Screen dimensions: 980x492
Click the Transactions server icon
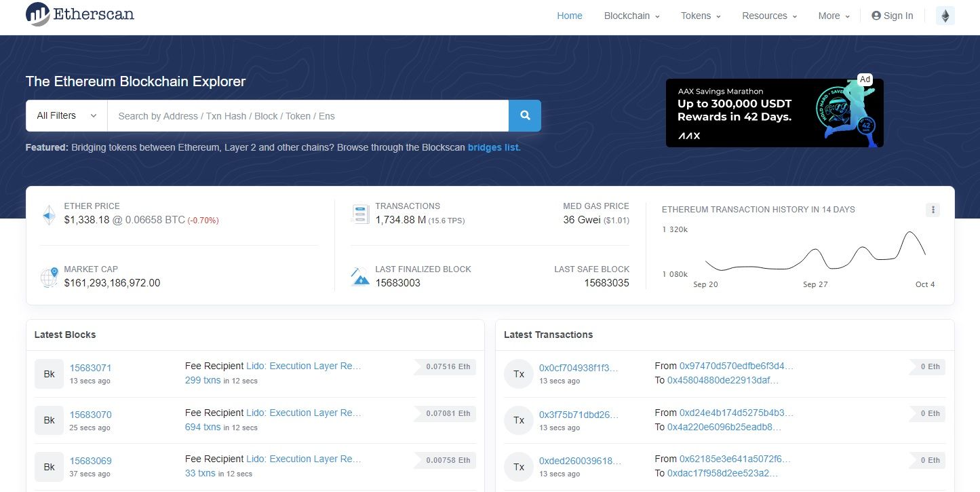(x=360, y=214)
